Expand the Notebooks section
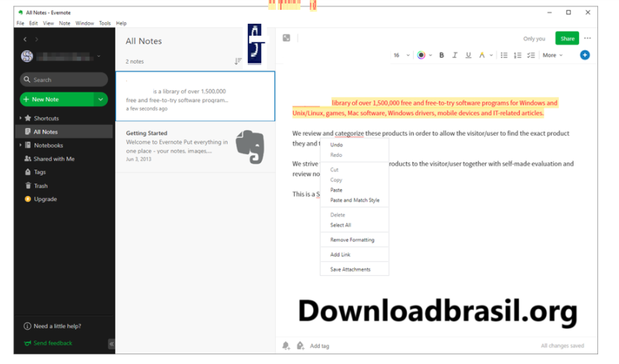The image size is (619, 364). (x=20, y=146)
